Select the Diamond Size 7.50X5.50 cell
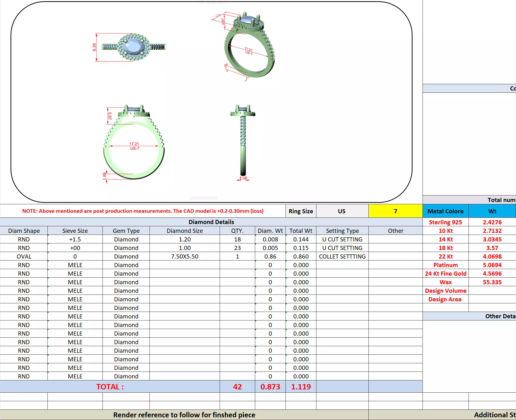This screenshot has height=420, width=516. pos(184,256)
